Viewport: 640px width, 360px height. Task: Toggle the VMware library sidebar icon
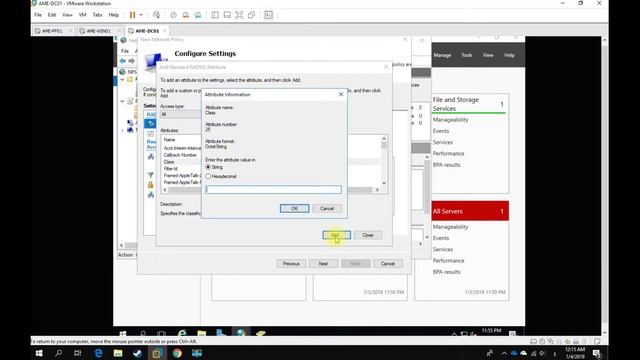215,15
